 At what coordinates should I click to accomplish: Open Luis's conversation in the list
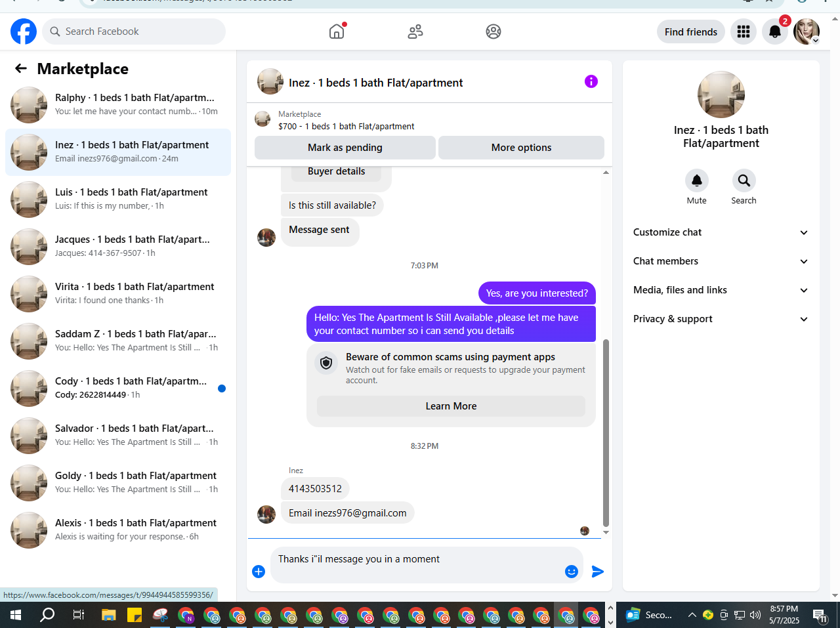point(118,199)
